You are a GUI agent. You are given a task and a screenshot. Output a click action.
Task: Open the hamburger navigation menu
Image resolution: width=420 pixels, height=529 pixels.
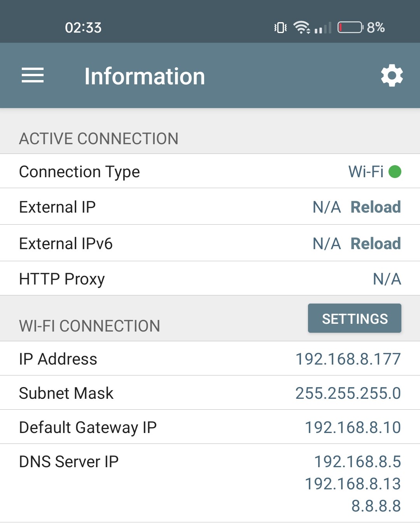click(x=33, y=75)
